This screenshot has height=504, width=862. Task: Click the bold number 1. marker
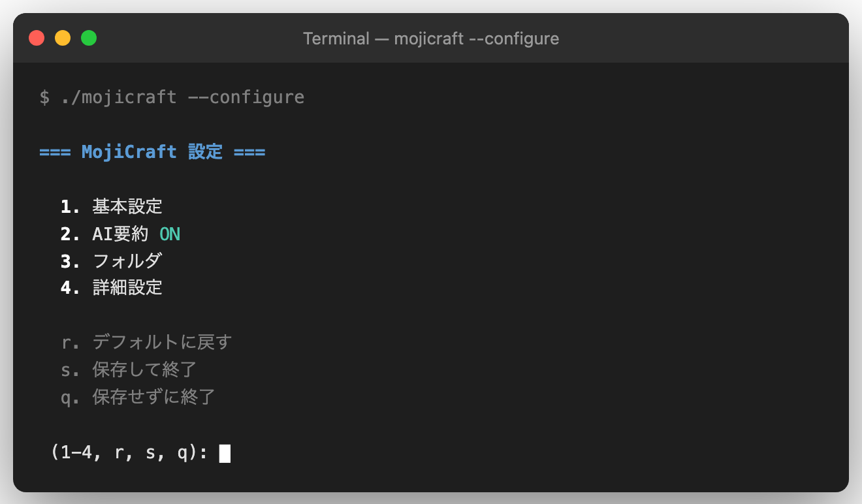[71, 207]
